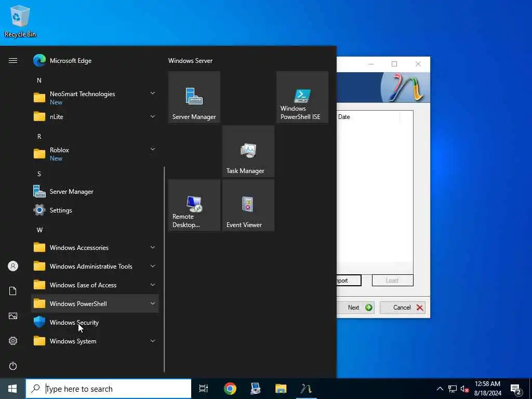Launch Microsoft Edge from app list

95,61
